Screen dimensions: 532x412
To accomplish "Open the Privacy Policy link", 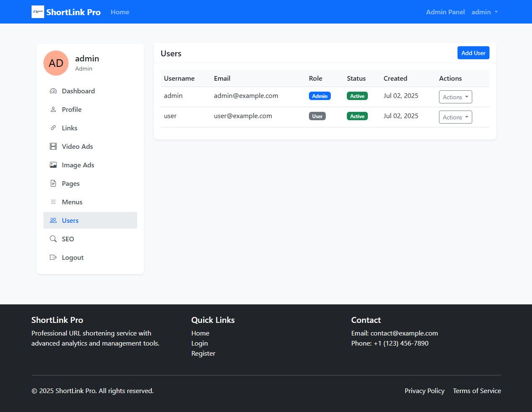I will pos(424,391).
